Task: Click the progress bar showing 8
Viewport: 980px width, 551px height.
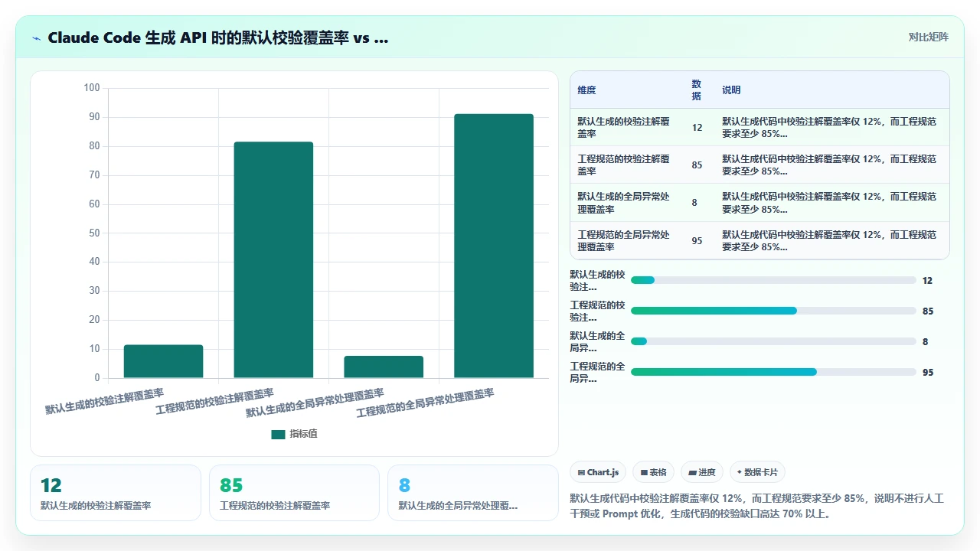Action: pyautogui.click(x=773, y=341)
